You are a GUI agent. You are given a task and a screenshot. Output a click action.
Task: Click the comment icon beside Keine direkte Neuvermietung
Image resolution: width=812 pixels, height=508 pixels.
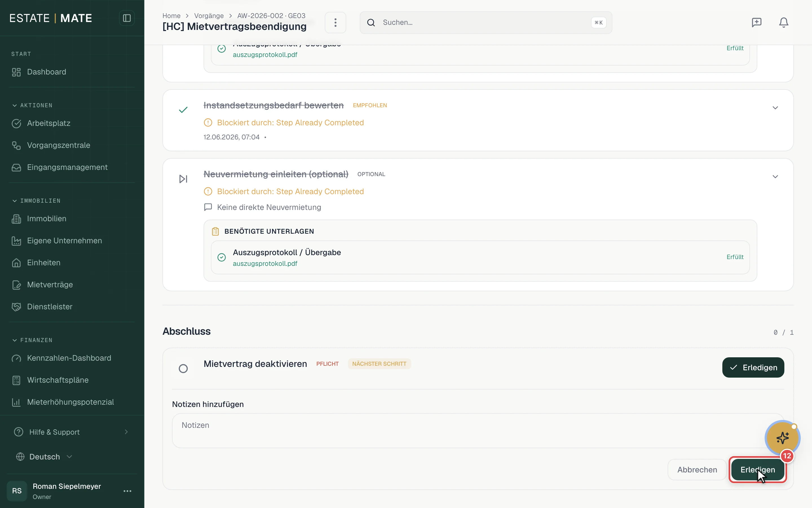[x=208, y=207]
